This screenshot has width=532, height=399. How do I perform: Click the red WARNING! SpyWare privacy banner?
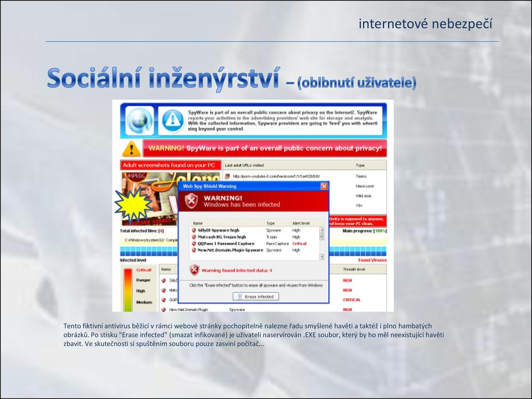click(265, 149)
